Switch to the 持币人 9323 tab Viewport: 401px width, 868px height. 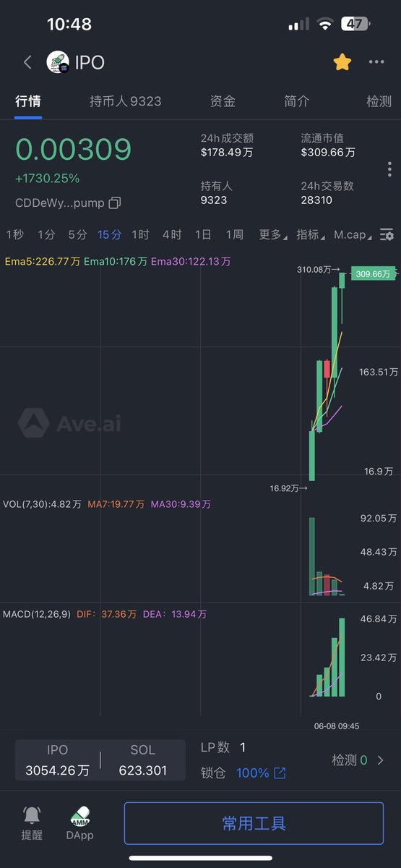[126, 101]
